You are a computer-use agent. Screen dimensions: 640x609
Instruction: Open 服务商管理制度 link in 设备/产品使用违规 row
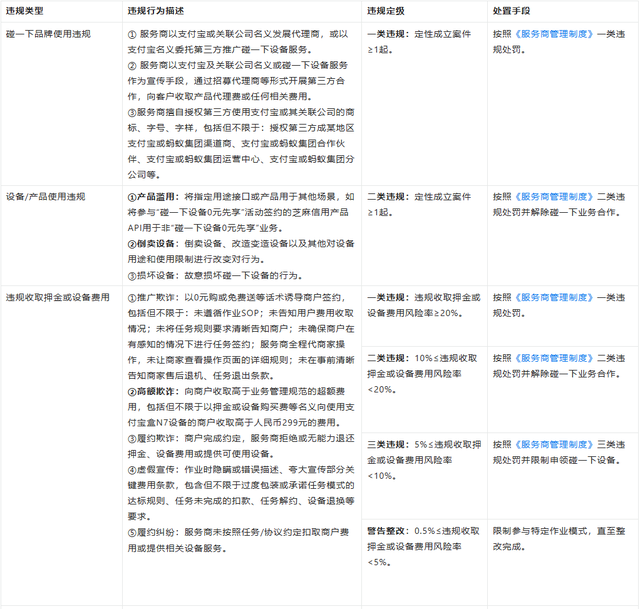554,197
